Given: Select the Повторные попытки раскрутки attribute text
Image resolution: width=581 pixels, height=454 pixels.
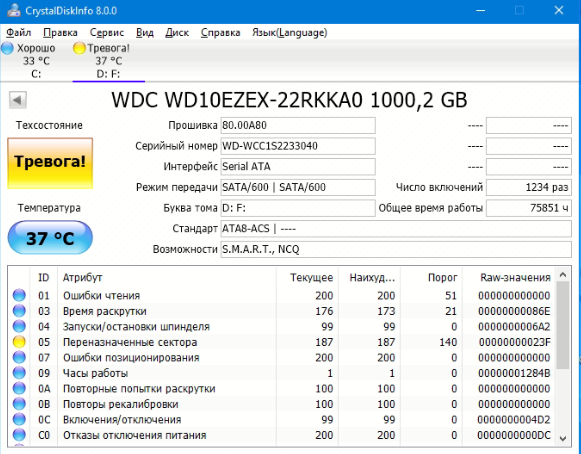Looking at the screenshot, I should tap(139, 389).
